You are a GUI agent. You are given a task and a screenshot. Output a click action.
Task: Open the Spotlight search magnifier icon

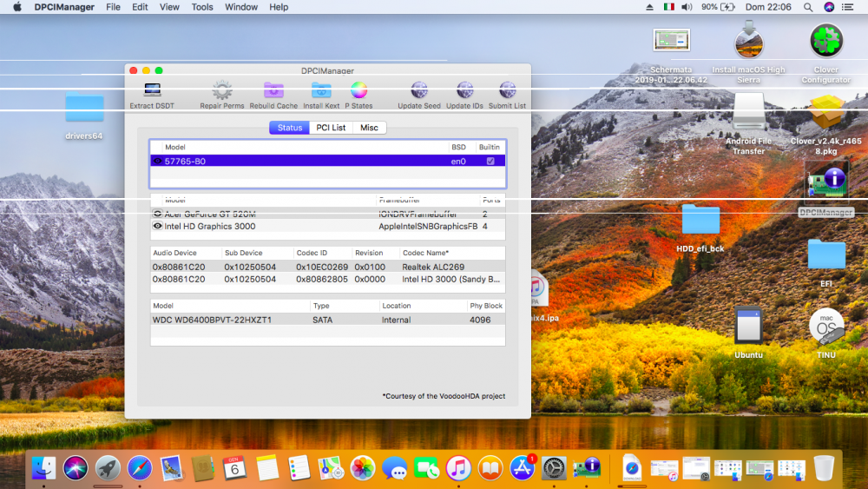(808, 7)
